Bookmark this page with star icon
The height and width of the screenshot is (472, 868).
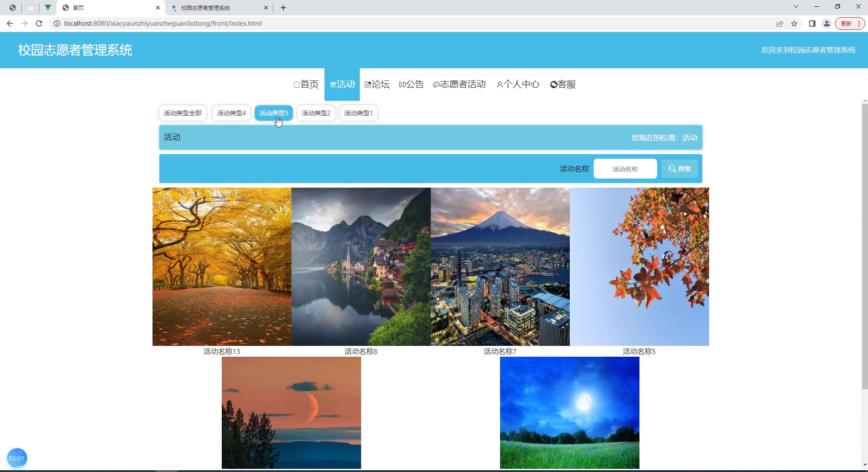tap(794, 24)
